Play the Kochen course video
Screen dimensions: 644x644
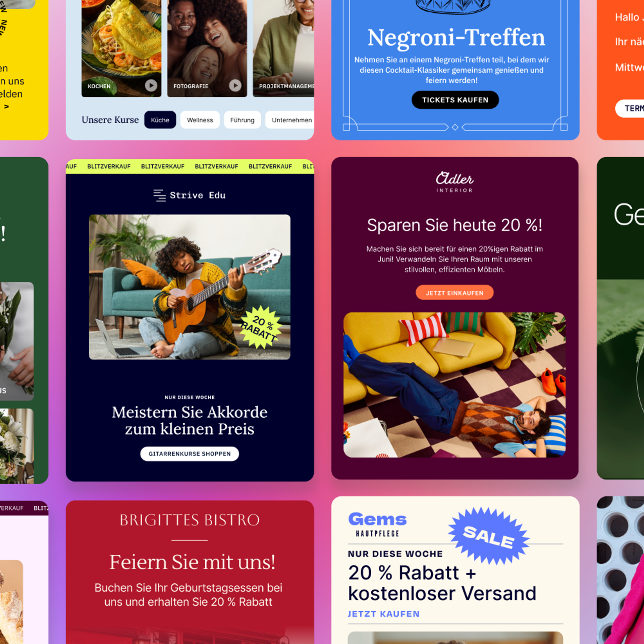pyautogui.click(x=151, y=86)
